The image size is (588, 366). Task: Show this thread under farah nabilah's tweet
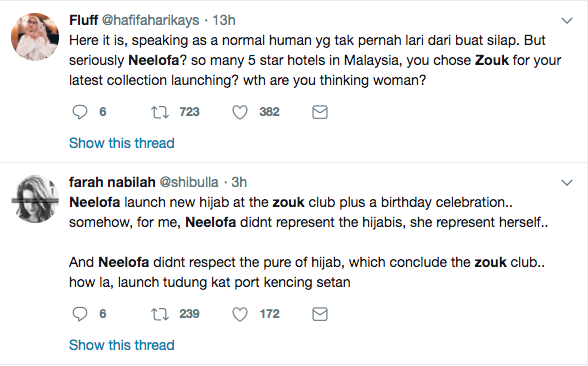(x=122, y=345)
